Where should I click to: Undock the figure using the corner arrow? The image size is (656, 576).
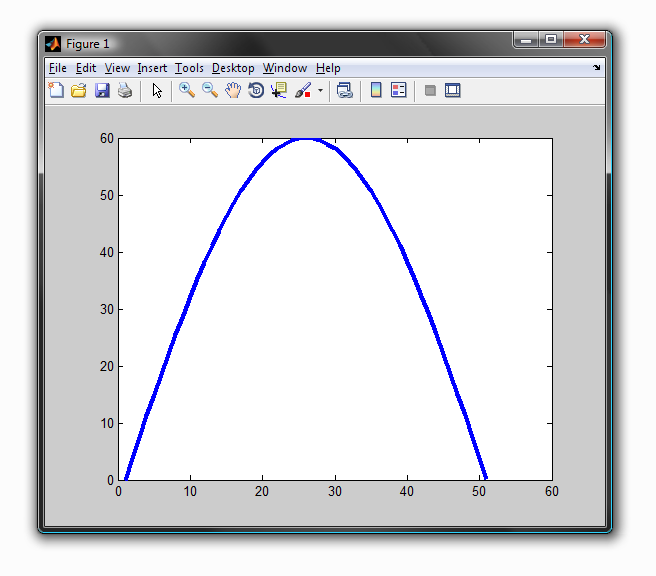pyautogui.click(x=597, y=68)
